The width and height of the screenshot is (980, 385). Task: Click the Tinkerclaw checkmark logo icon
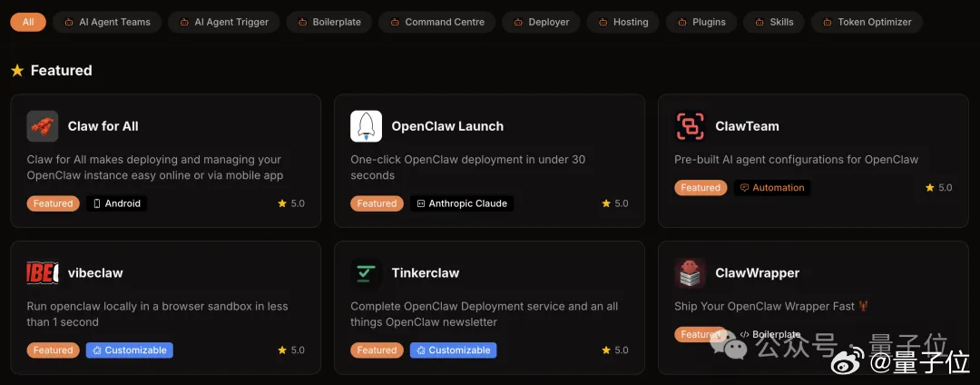click(x=367, y=273)
